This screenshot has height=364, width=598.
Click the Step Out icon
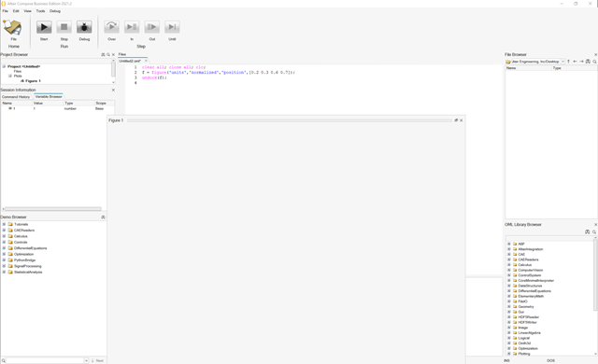151,27
